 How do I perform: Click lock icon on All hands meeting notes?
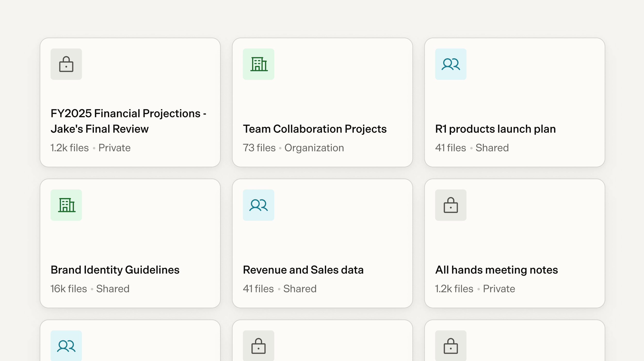(x=450, y=205)
